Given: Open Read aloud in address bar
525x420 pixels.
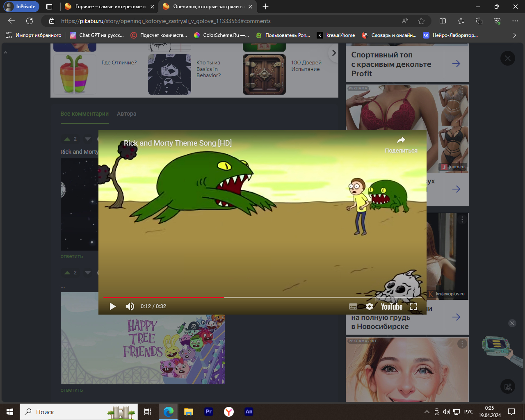Looking at the screenshot, I should (x=405, y=21).
